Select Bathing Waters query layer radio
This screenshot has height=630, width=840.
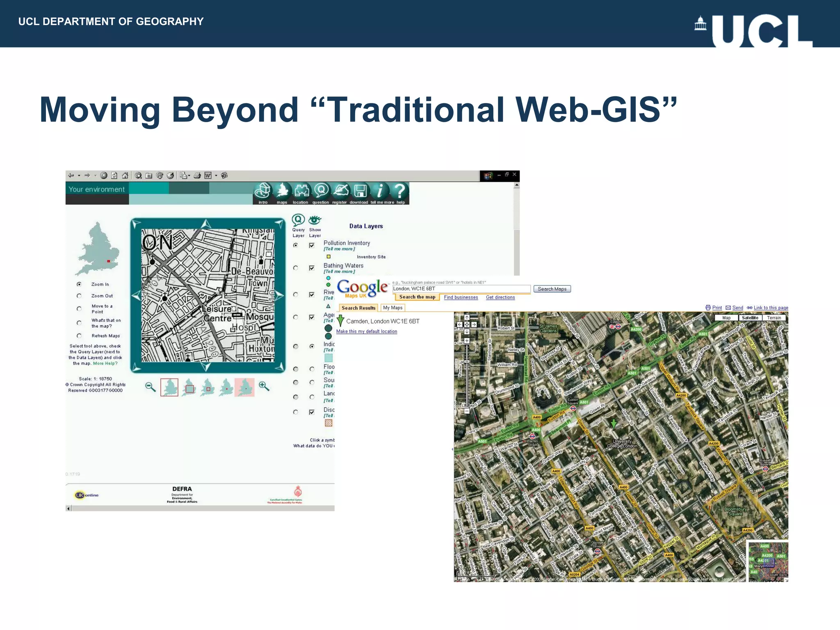pyautogui.click(x=295, y=268)
